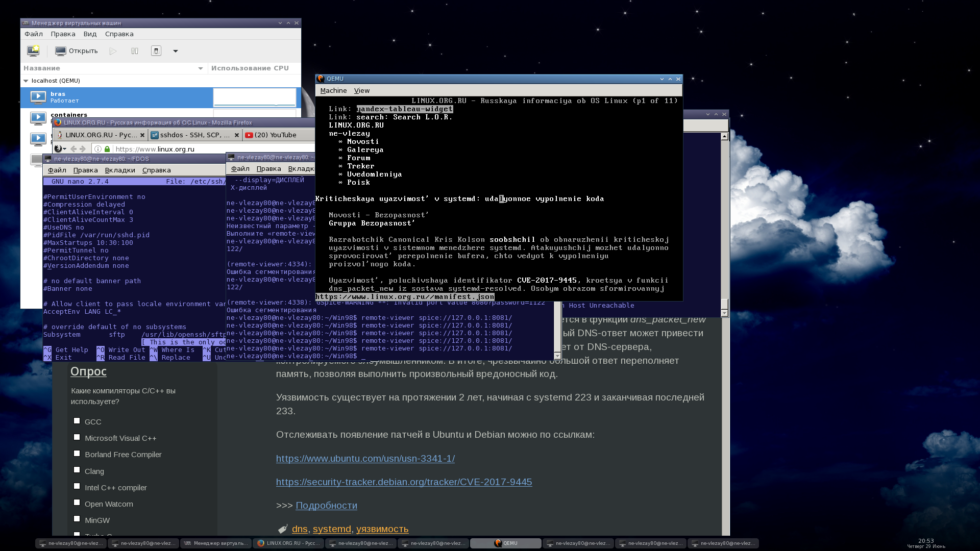Click the systemd tag link
The height and width of the screenshot is (551, 980).
point(332,529)
